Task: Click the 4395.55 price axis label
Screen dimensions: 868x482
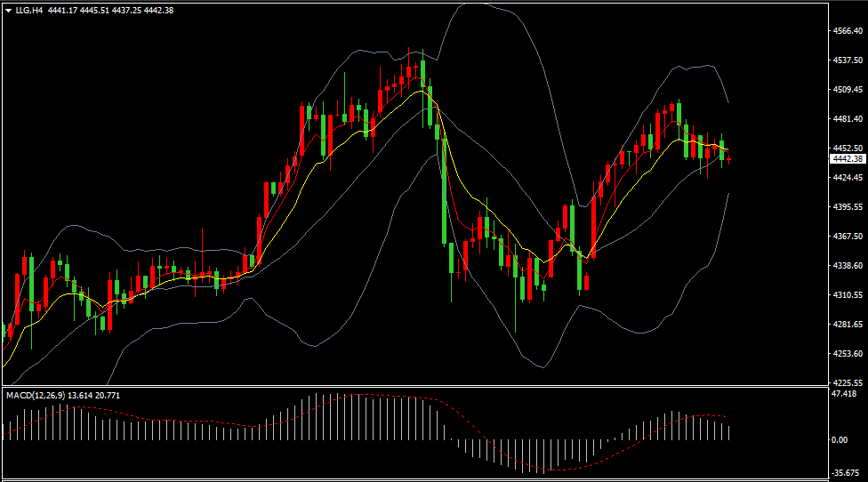Action: click(x=846, y=207)
